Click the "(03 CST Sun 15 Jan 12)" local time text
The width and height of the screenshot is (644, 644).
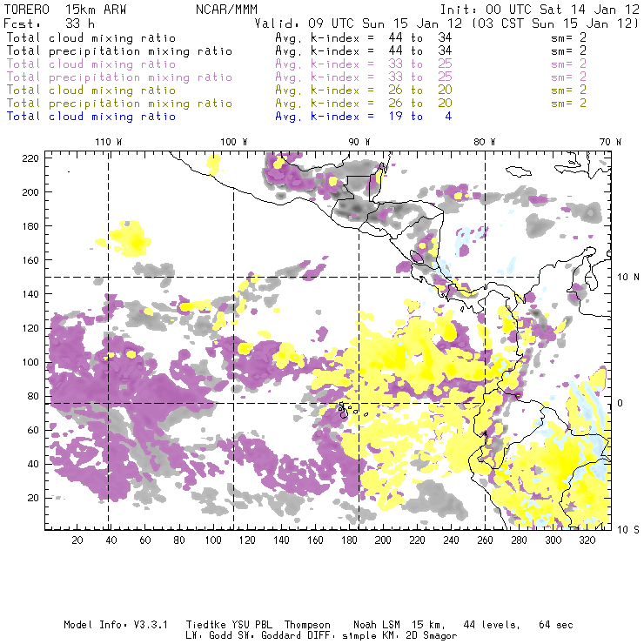555,23
